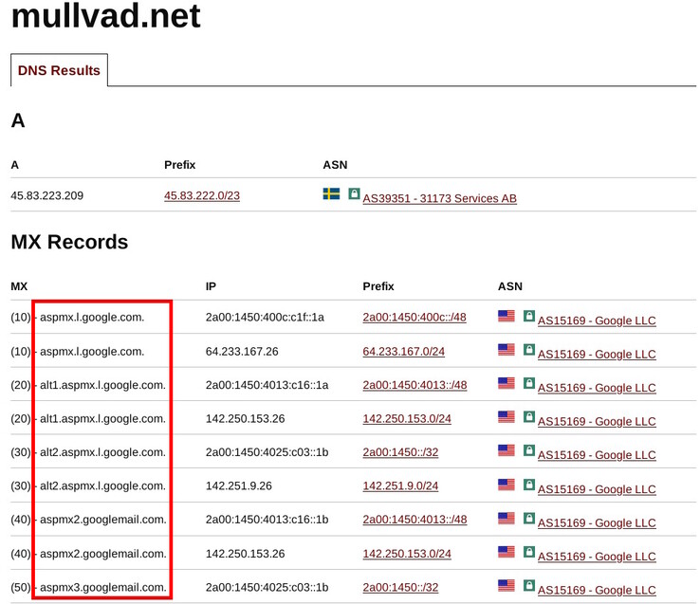The height and width of the screenshot is (604, 700).
Task: Open AS15169 link in alt2 2a00:1450:4025:c03::1b row
Action: [x=597, y=455]
